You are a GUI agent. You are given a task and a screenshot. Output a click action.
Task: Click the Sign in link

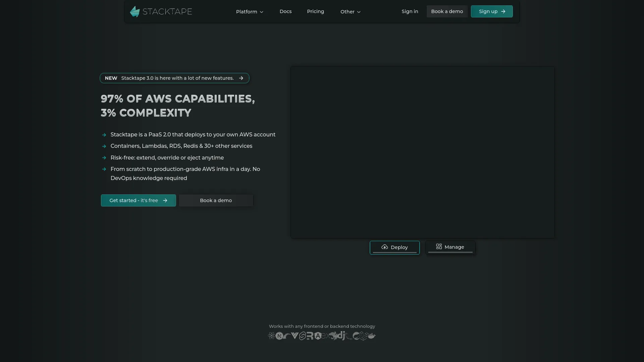410,11
